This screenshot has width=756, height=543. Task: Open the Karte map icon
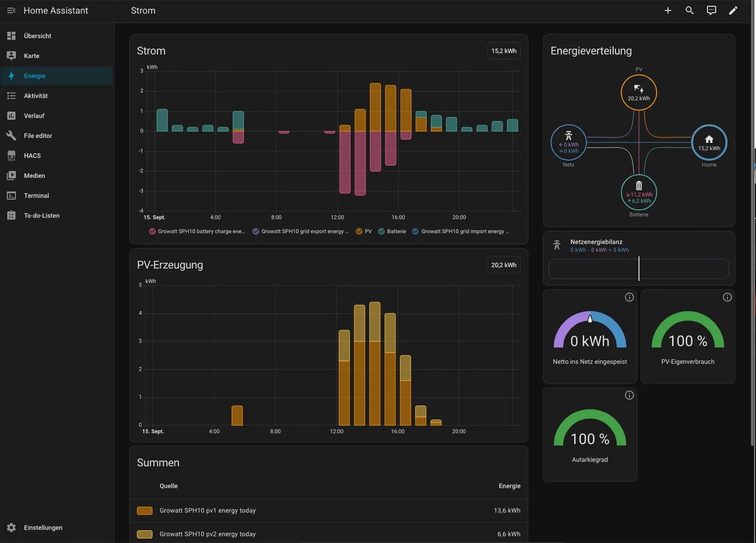click(x=11, y=56)
